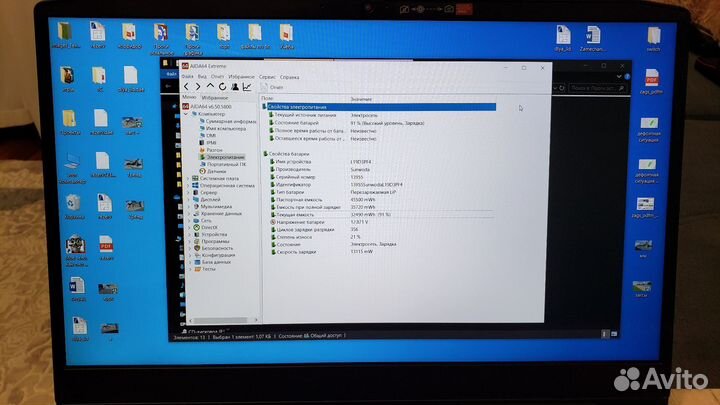Expand the Системная плата branch arrow

[188, 178]
